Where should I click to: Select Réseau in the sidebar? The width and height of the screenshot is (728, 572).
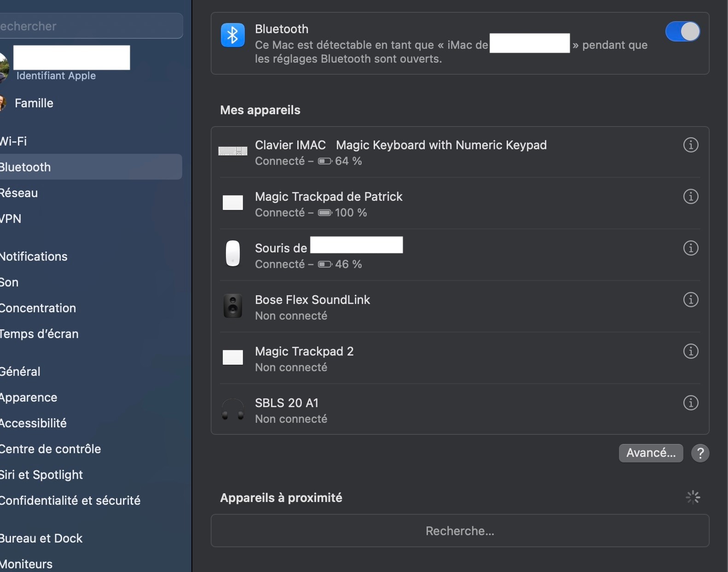(x=19, y=193)
